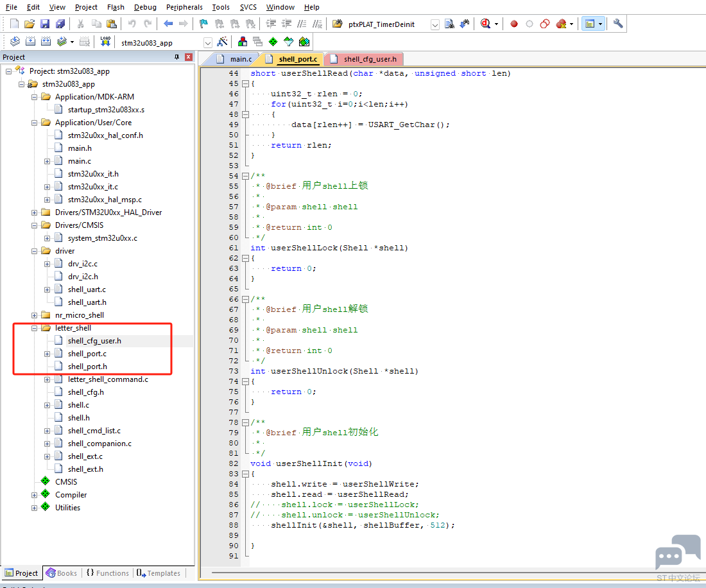
Task: Select Software Packs funnel icon
Action: click(x=289, y=42)
